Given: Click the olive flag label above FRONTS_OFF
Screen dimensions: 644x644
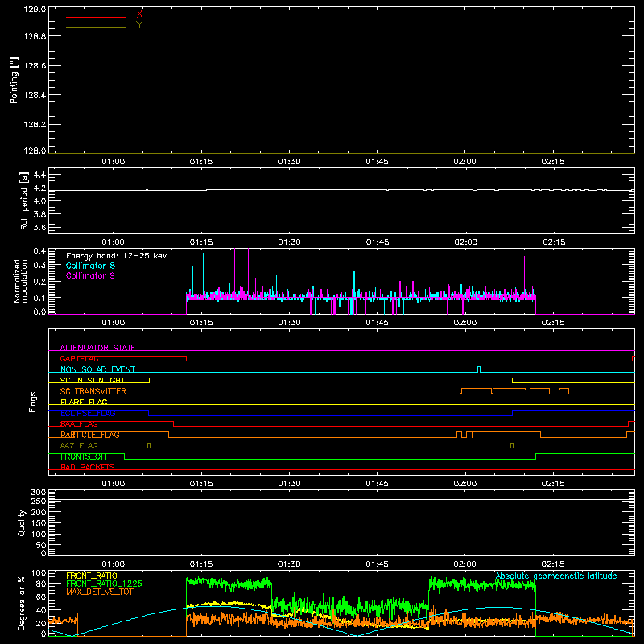Looking at the screenshot, I should 79,446.
